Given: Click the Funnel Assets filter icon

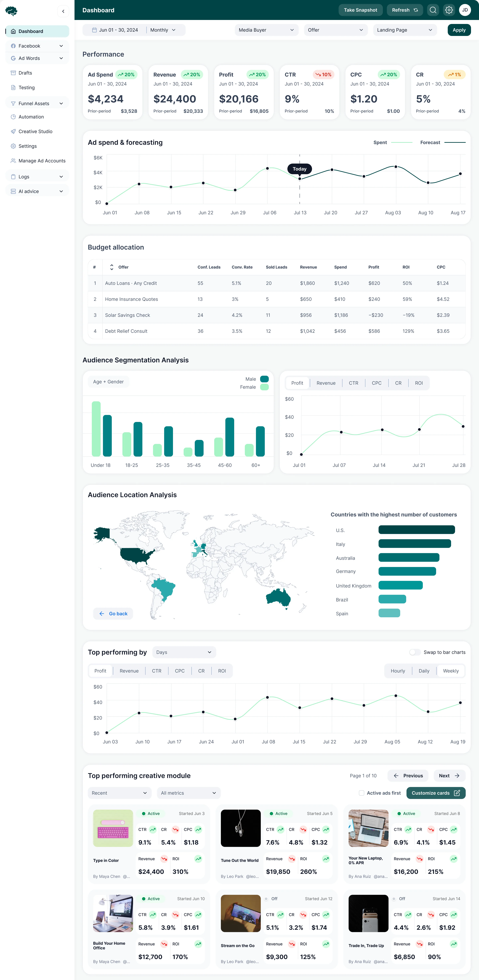Looking at the screenshot, I should 13,103.
